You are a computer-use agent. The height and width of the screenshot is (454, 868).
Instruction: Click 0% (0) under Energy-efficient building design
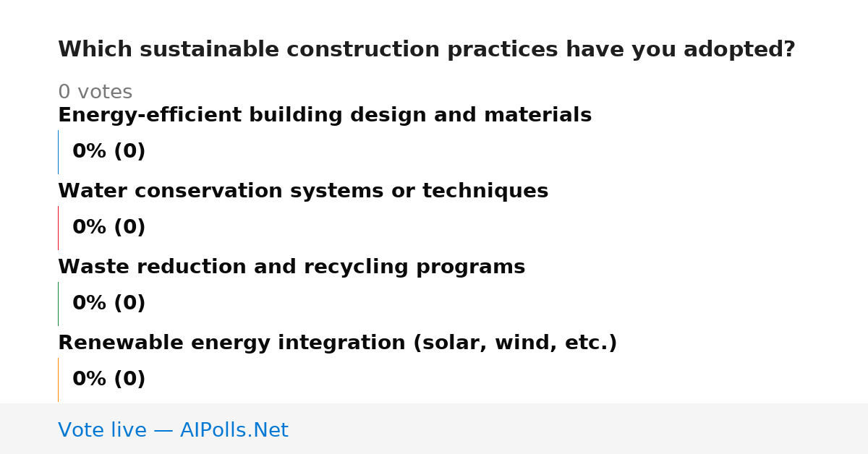tap(109, 152)
